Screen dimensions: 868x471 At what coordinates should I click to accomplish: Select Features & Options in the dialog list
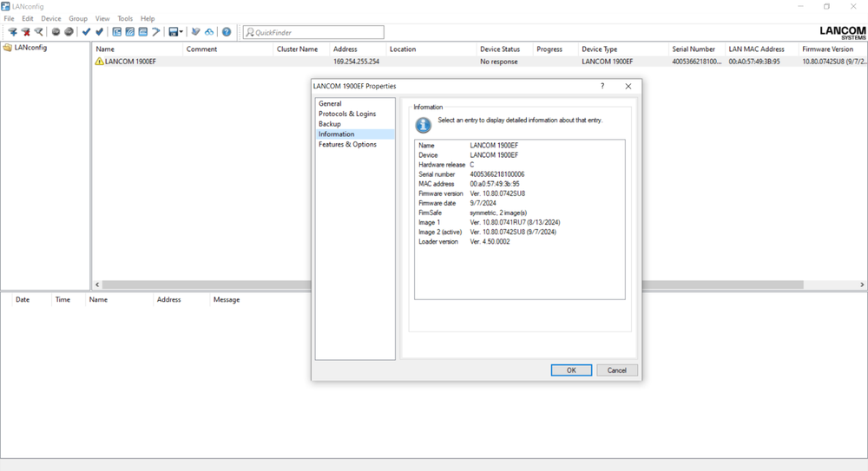coord(355,145)
